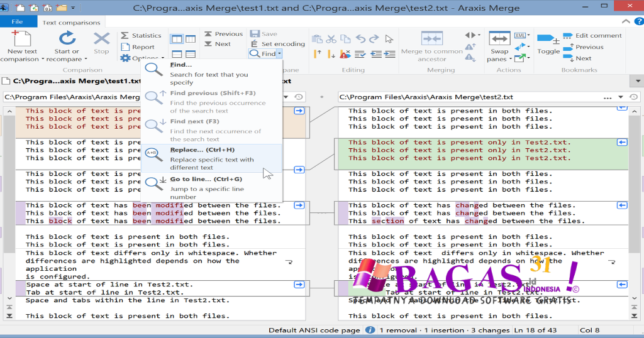Click the Cut scissors icon
Image resolution: width=644 pixels, height=338 pixels.
point(331,39)
